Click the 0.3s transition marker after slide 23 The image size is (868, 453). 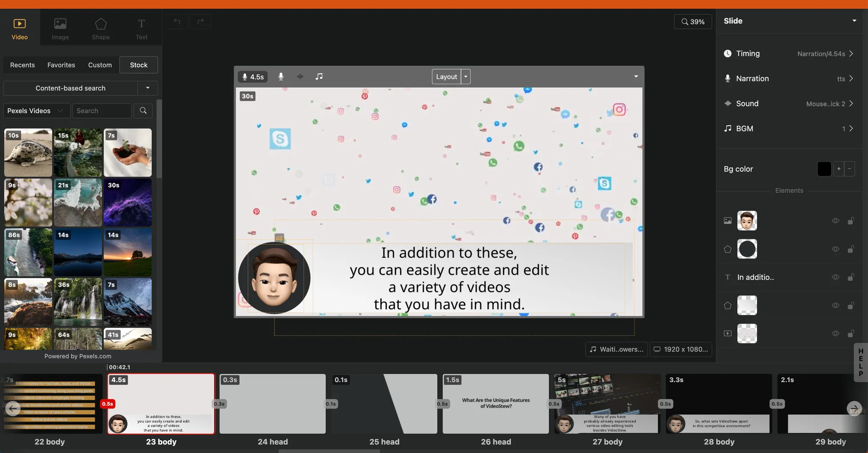click(x=219, y=404)
